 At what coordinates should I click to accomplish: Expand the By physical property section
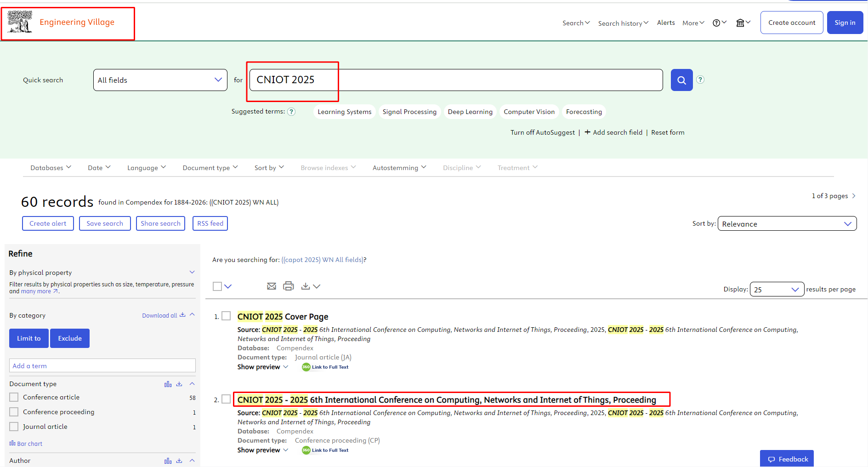point(192,272)
